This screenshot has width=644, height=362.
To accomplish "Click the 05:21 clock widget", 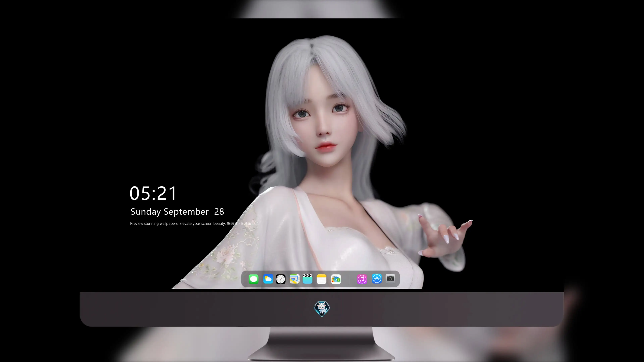I will 153,193.
